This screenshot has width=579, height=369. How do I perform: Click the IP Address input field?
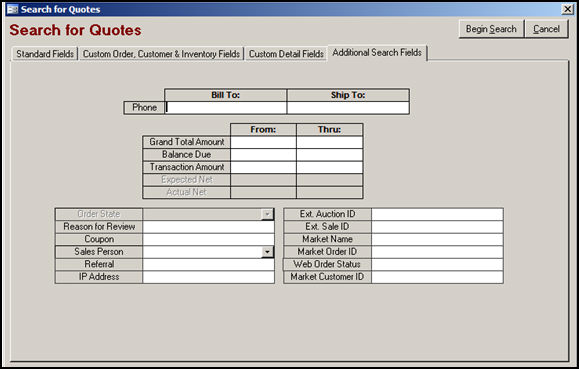click(209, 277)
